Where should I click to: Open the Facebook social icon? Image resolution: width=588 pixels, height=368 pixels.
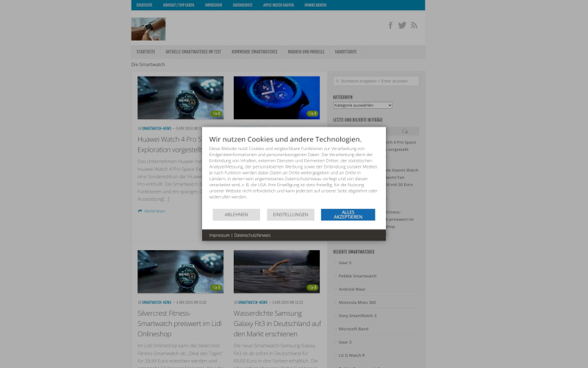point(390,25)
